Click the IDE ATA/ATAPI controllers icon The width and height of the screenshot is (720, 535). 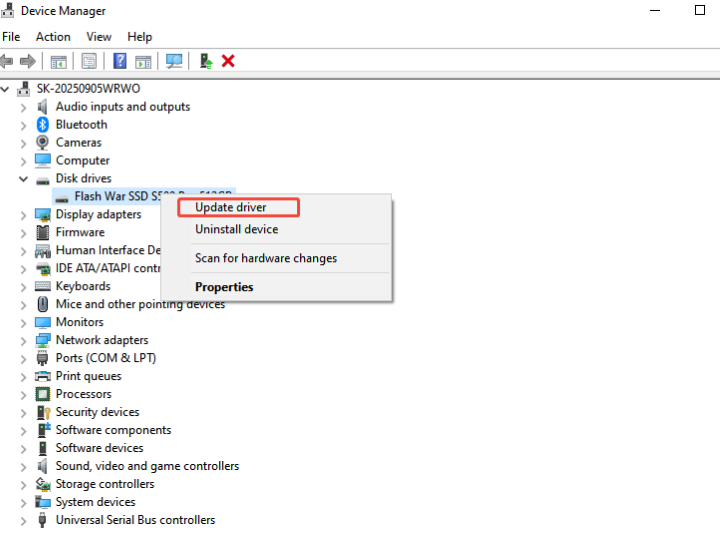[x=43, y=269]
